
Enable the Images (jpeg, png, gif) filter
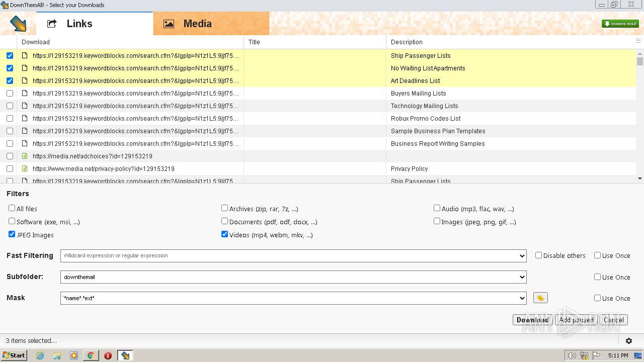click(x=437, y=221)
